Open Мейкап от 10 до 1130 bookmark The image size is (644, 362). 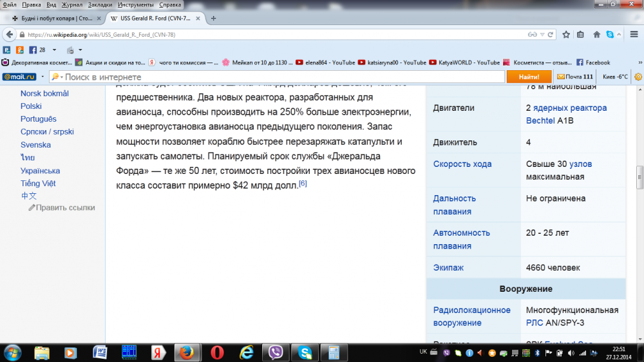point(258,62)
